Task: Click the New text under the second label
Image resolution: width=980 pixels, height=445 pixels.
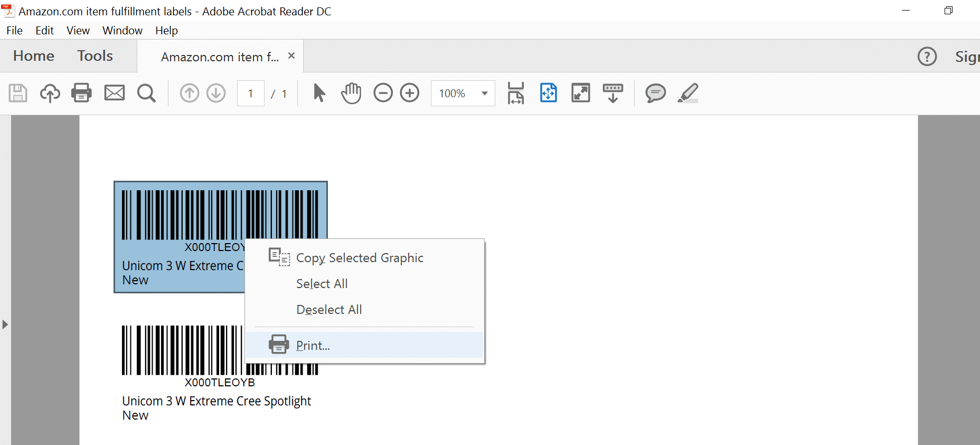Action: [x=135, y=415]
